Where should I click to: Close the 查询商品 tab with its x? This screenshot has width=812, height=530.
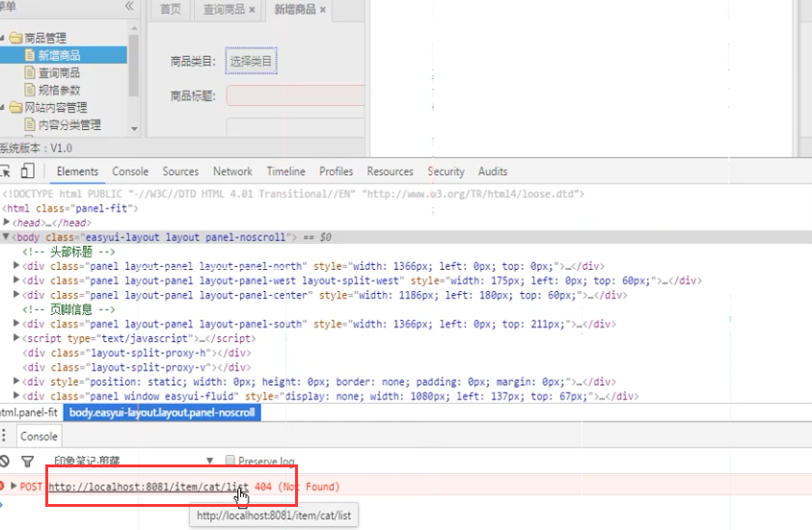[x=252, y=10]
